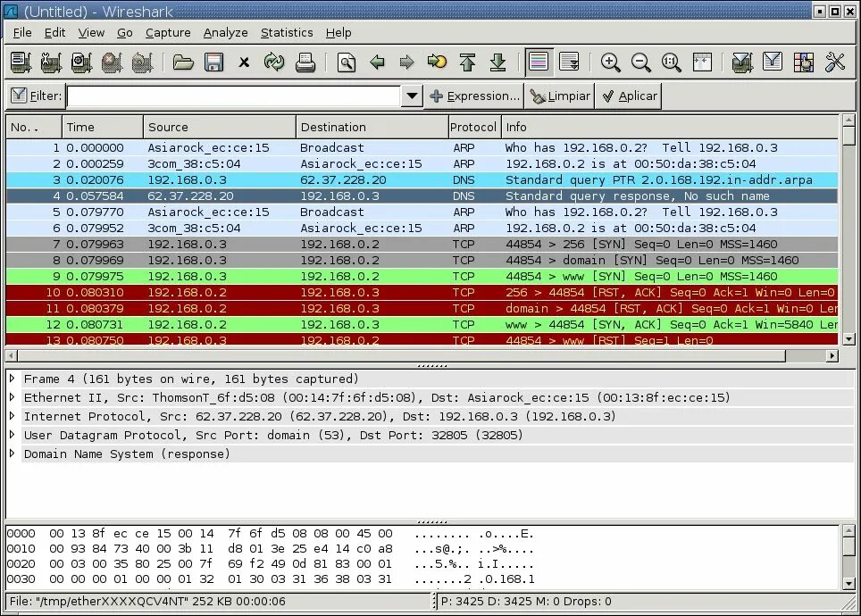Open capture filters dialog icon
Viewport: 861px width, 616px height.
click(x=742, y=62)
